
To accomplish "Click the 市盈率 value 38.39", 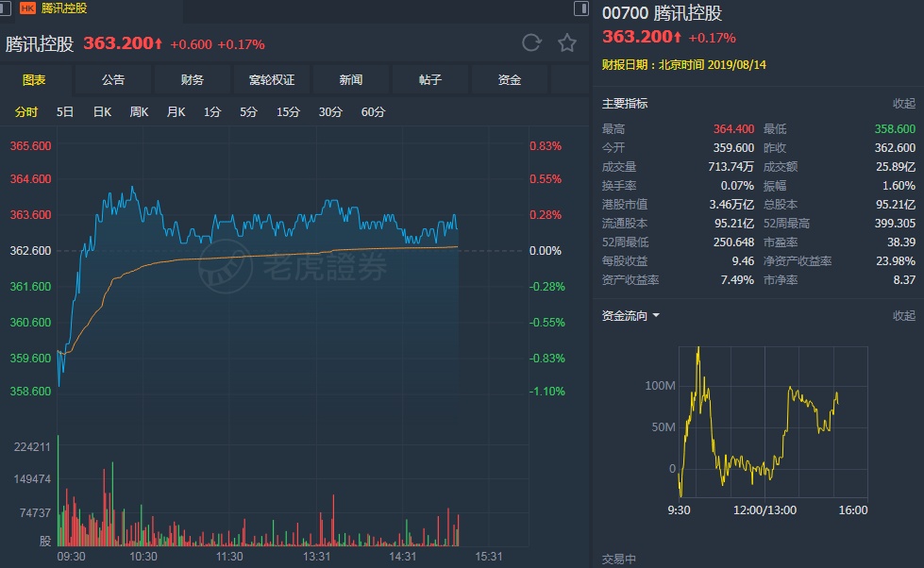I will pos(901,242).
